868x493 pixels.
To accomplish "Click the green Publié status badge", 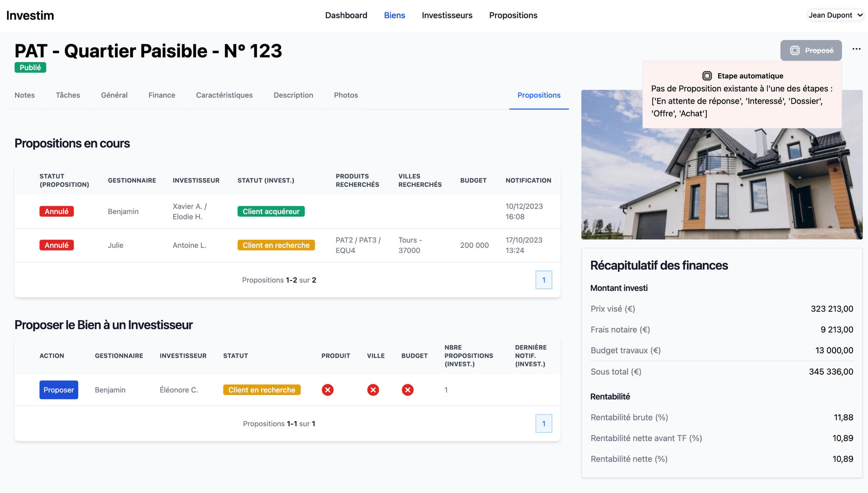I will 30,68.
